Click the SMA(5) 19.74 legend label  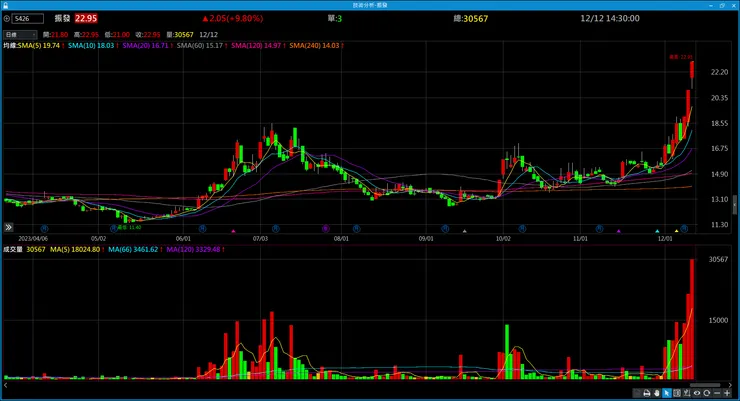click(x=39, y=45)
